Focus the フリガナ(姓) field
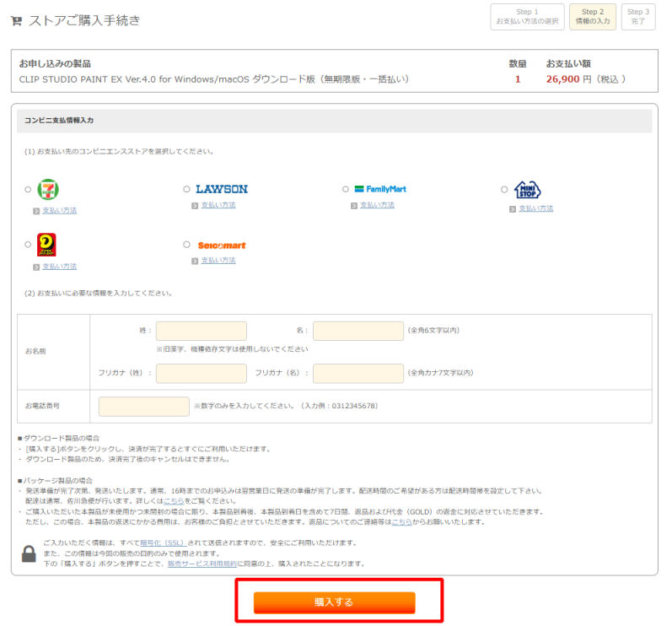The image size is (672, 626). 202,373
